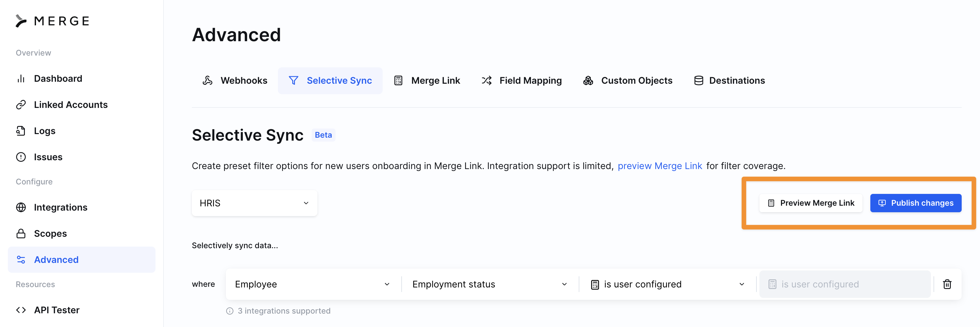980x327 pixels.
Task: Open the API Tester page
Action: (56, 310)
